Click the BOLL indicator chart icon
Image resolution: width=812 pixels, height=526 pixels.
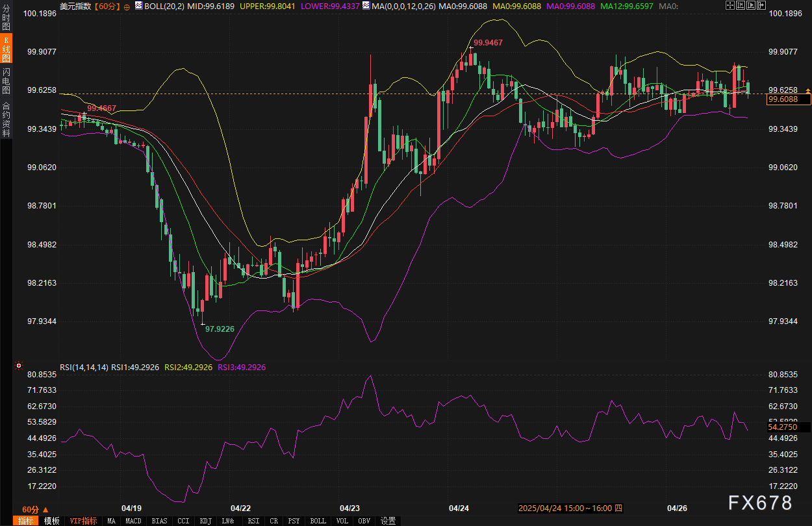[138, 6]
